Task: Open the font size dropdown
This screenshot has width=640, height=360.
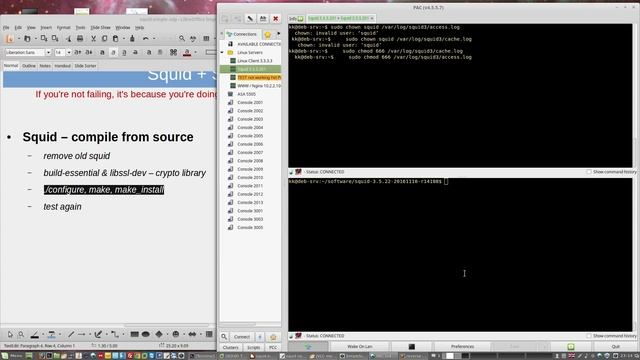Action: [69, 52]
